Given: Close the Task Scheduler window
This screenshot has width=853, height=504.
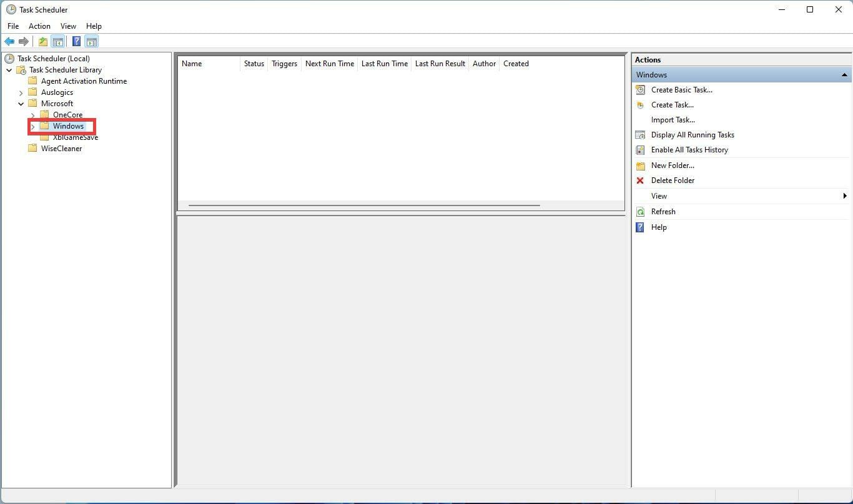Looking at the screenshot, I should click(x=839, y=9).
